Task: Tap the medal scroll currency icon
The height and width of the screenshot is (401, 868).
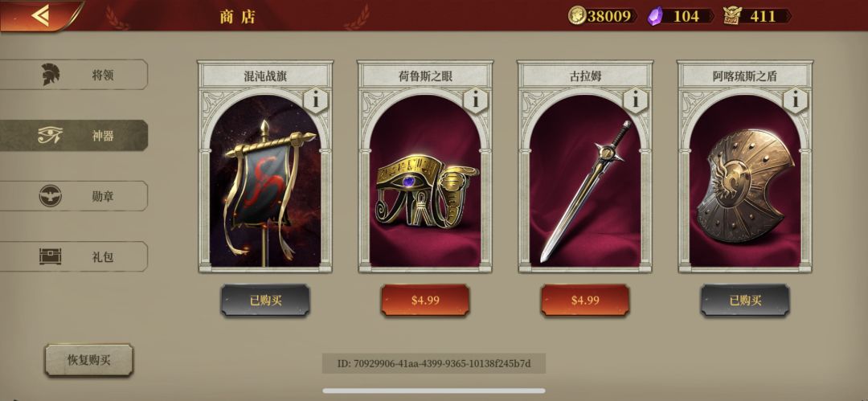Action: pyautogui.click(x=732, y=16)
